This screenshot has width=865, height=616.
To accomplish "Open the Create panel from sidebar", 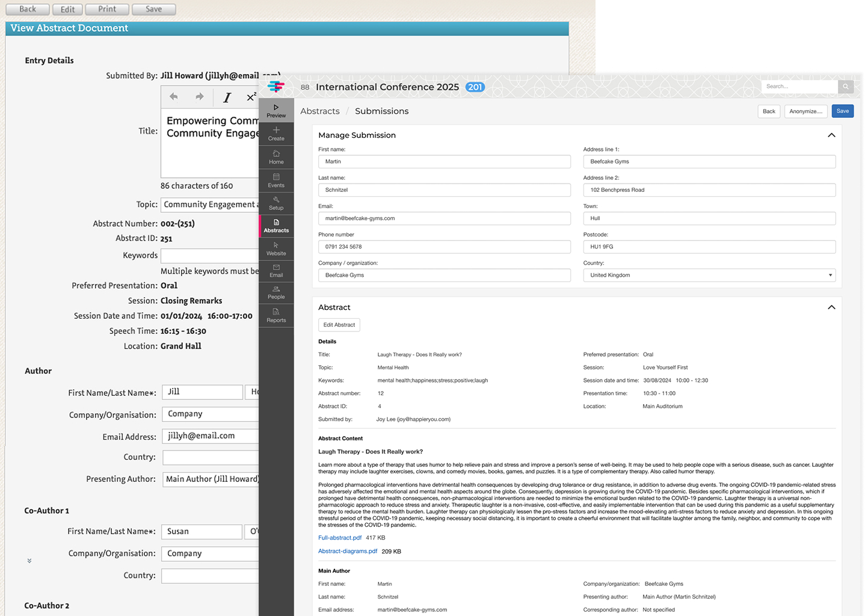I will (x=276, y=134).
